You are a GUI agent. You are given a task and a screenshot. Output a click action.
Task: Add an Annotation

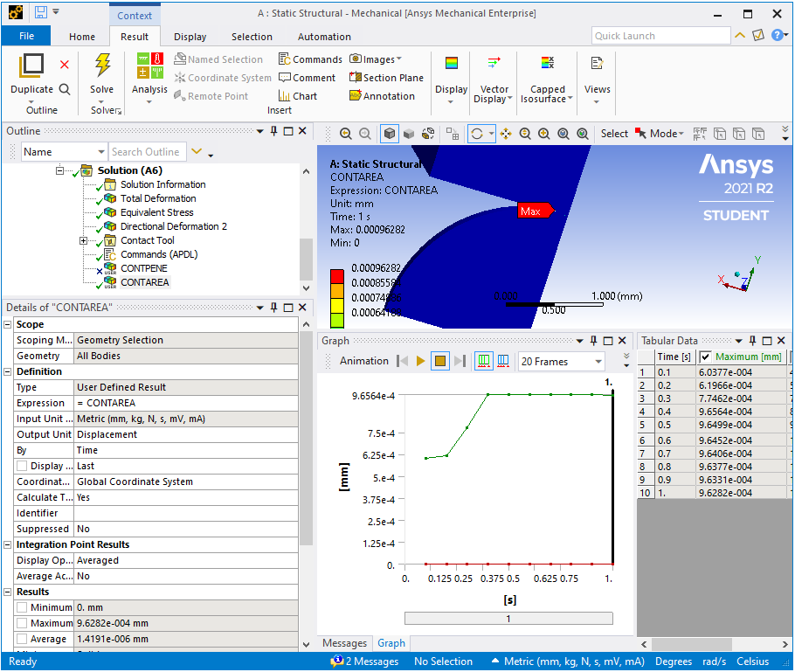382,96
